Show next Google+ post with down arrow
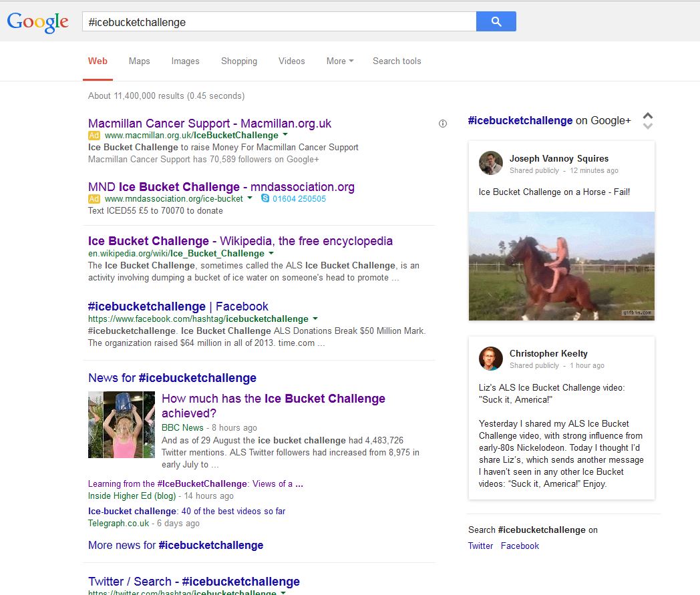 point(648,126)
